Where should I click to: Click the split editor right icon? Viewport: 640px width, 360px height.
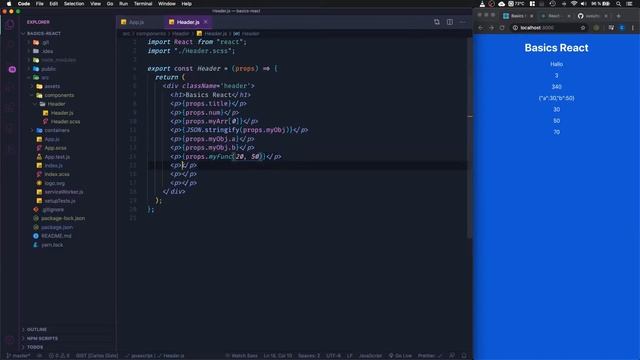[449, 22]
